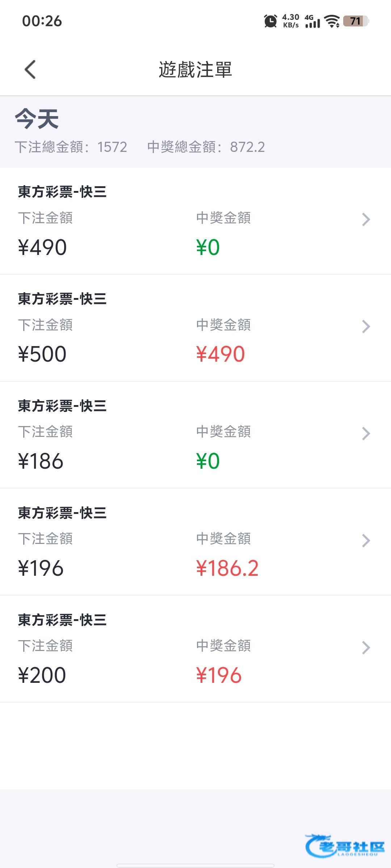The height and width of the screenshot is (868, 391).
Task: Open chevron for the ¥490 bet entry
Action: pyautogui.click(x=366, y=219)
